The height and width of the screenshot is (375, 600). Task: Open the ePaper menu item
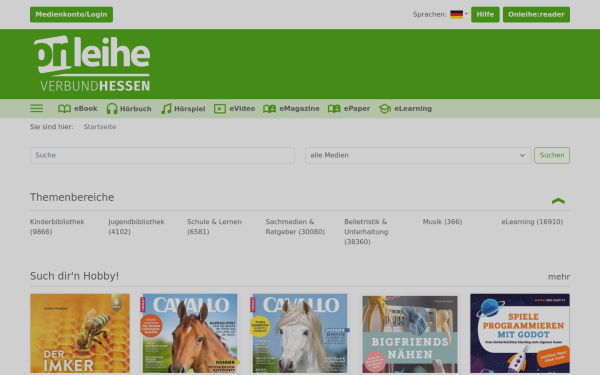click(349, 109)
